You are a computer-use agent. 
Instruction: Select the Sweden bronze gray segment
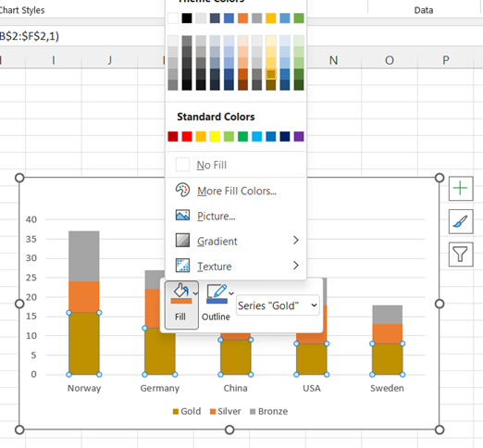click(387, 315)
